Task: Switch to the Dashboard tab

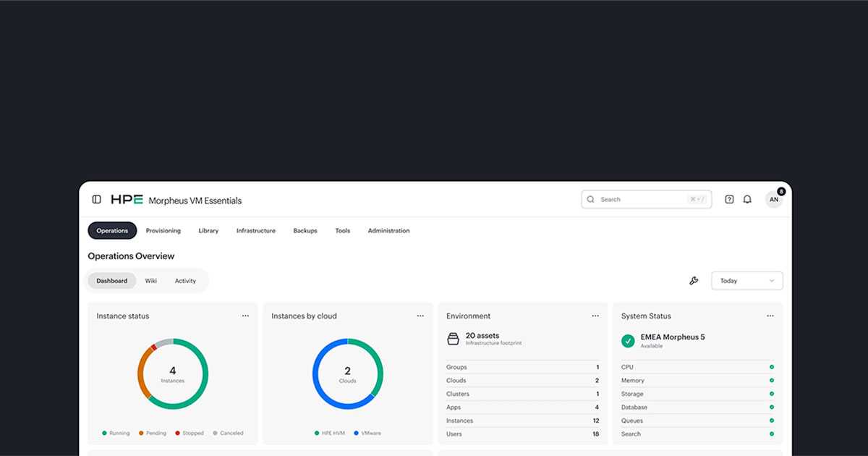Action: point(112,281)
